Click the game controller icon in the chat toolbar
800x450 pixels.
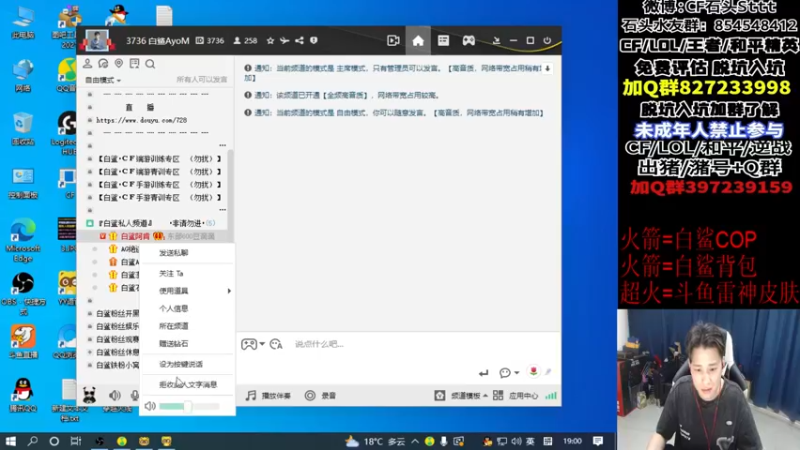click(x=249, y=344)
